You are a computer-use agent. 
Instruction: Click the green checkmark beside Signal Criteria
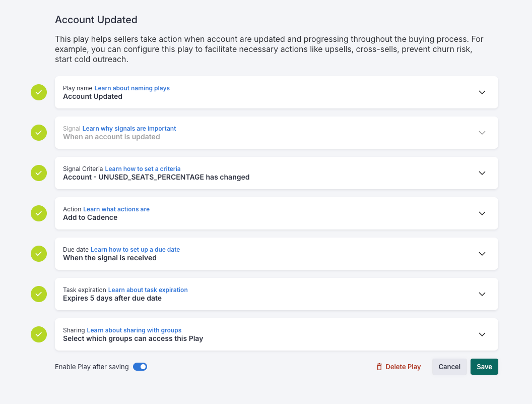39,173
